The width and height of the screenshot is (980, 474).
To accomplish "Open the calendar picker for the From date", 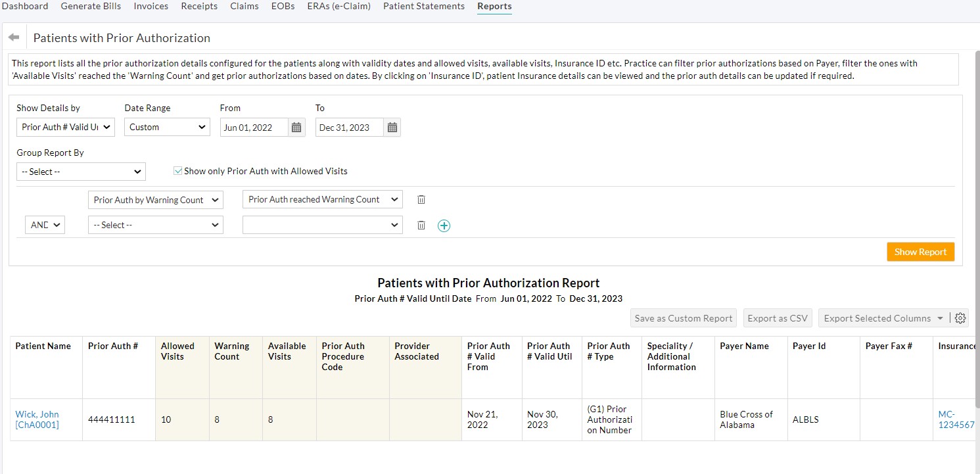I will pyautogui.click(x=296, y=127).
